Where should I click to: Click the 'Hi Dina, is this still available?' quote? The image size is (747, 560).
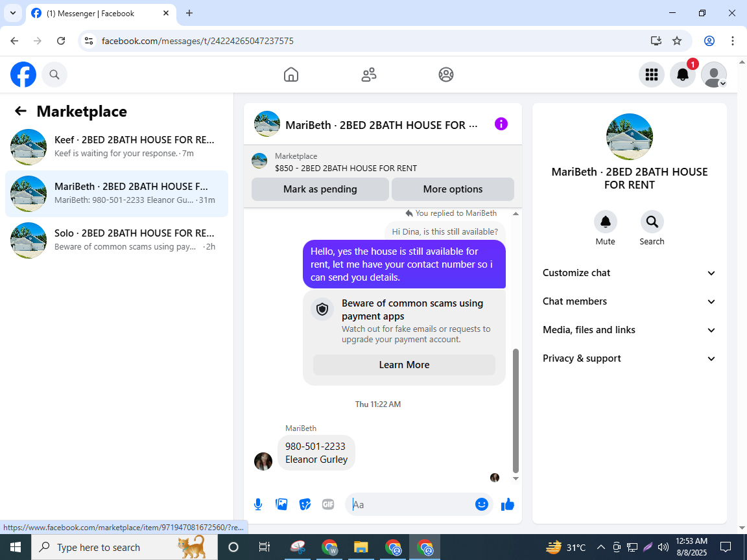(x=445, y=232)
